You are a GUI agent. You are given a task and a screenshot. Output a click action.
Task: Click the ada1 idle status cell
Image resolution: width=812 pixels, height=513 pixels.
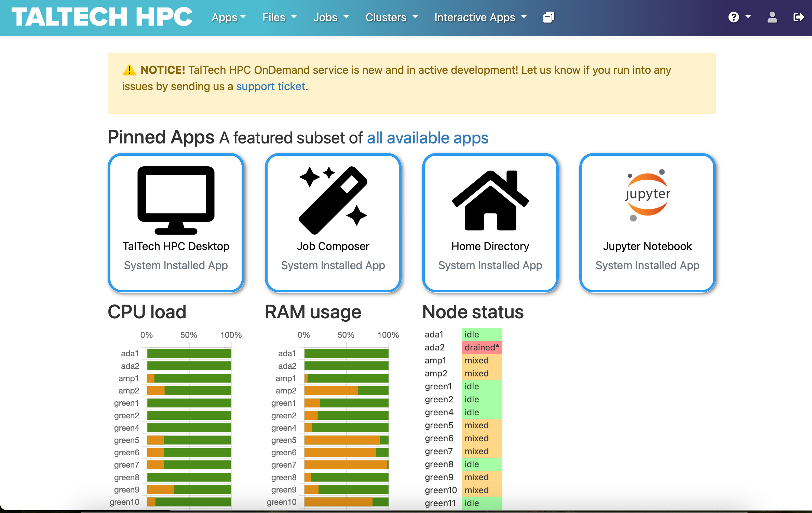(x=482, y=334)
